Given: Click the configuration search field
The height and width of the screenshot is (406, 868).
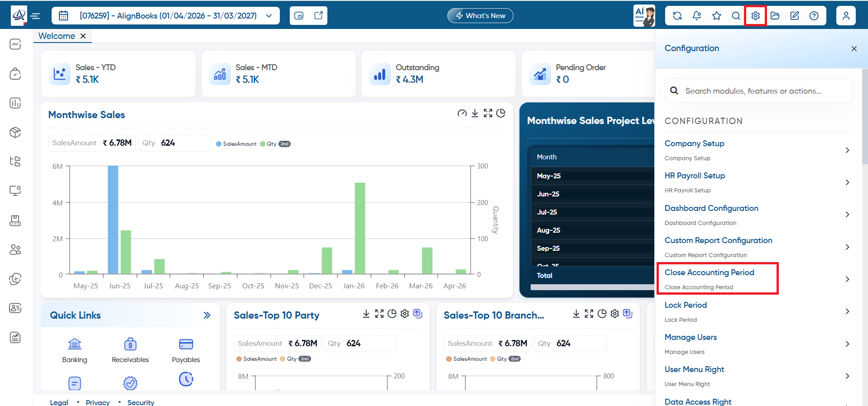Looking at the screenshot, I should (758, 91).
